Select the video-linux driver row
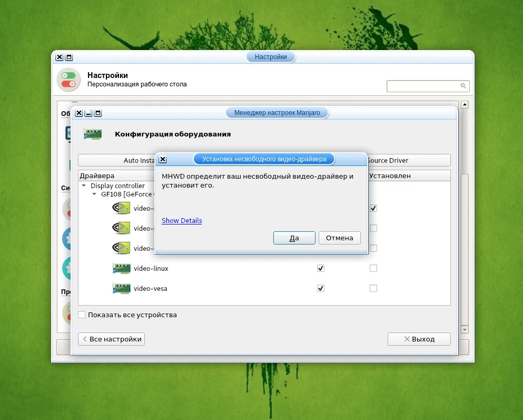The width and height of the screenshot is (523, 420). [264, 268]
